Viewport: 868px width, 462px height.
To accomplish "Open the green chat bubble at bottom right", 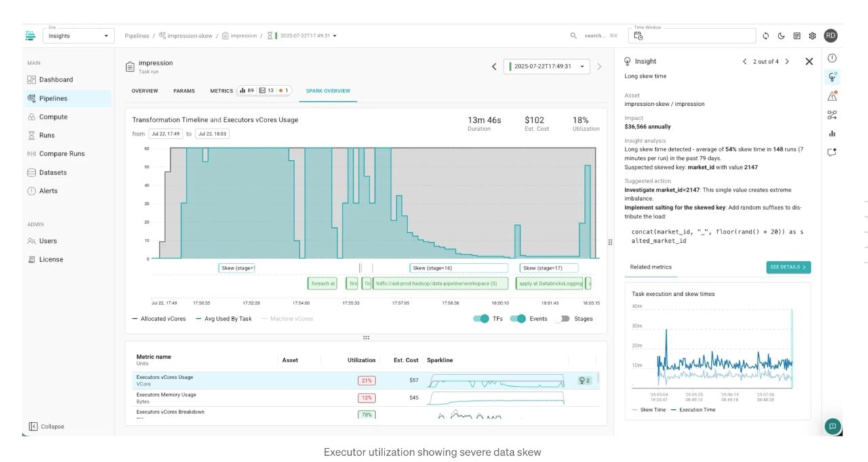I will [833, 426].
